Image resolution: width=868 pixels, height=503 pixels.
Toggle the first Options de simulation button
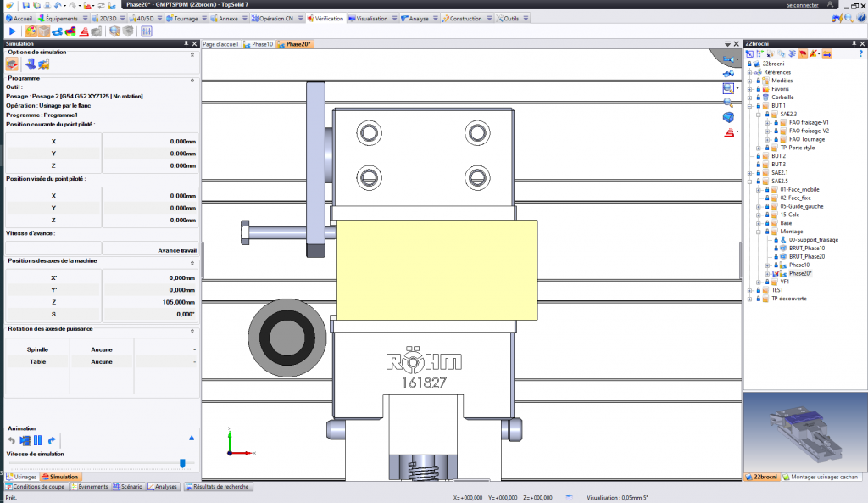tap(12, 64)
